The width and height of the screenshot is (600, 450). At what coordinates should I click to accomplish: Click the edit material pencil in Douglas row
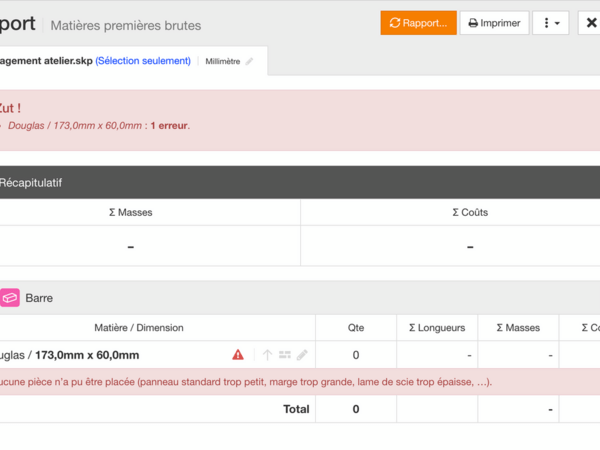[x=302, y=355]
